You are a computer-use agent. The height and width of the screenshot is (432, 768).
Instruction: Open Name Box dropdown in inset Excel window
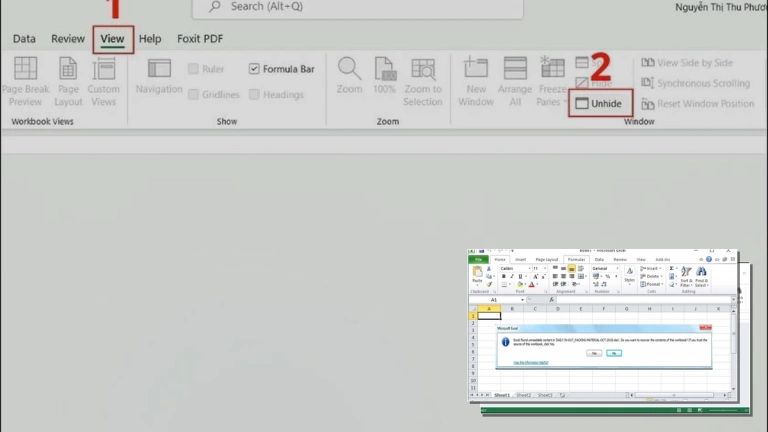[522, 300]
